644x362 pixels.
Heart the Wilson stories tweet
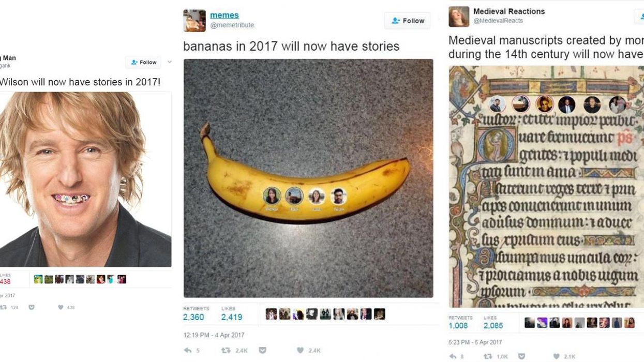pyautogui.click(x=61, y=307)
